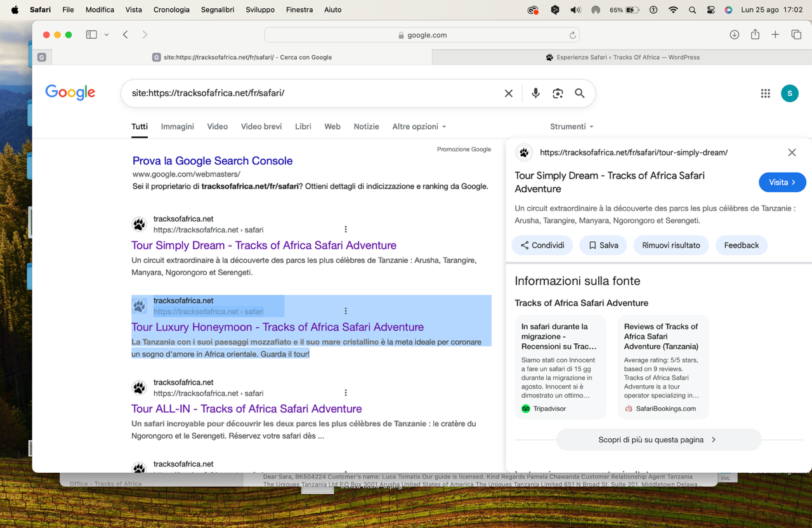Switch to Libri results
The image size is (812, 528).
pyautogui.click(x=303, y=127)
